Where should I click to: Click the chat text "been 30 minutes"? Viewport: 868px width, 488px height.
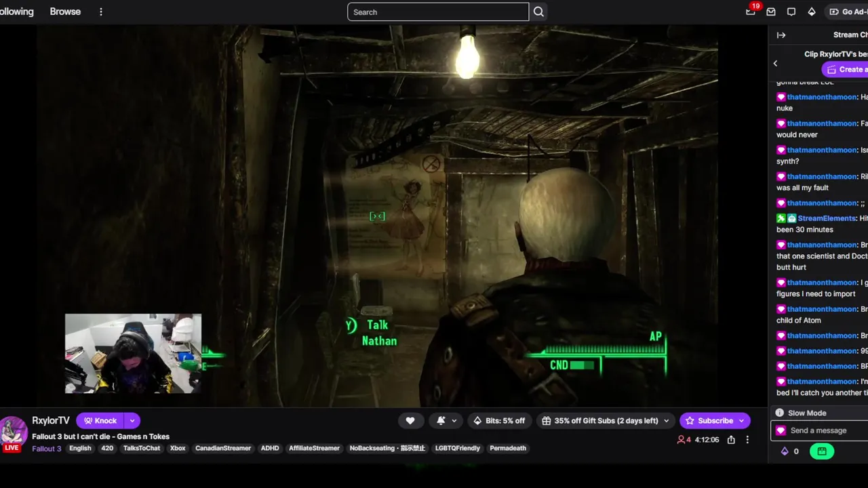[x=805, y=230]
